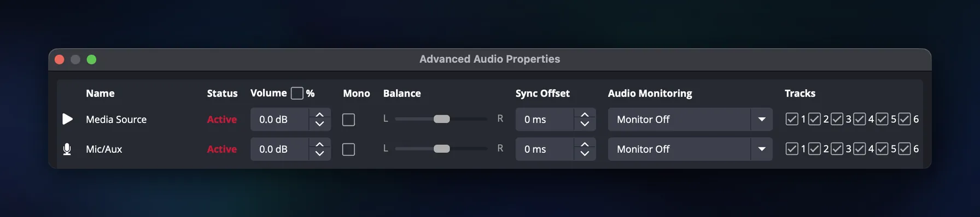Viewport: 980px width, 217px height.
Task: Toggle track 6 for Media Source
Action: pyautogui.click(x=904, y=119)
